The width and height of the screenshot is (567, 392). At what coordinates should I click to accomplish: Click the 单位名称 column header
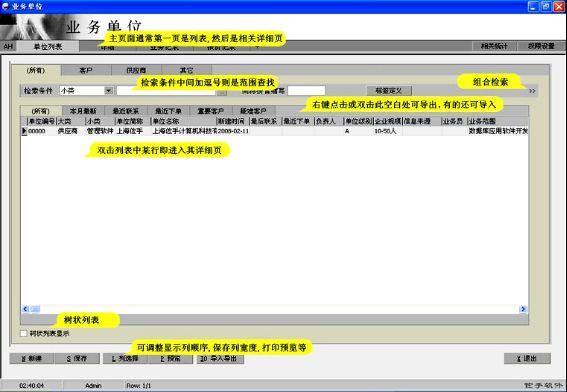coord(184,121)
